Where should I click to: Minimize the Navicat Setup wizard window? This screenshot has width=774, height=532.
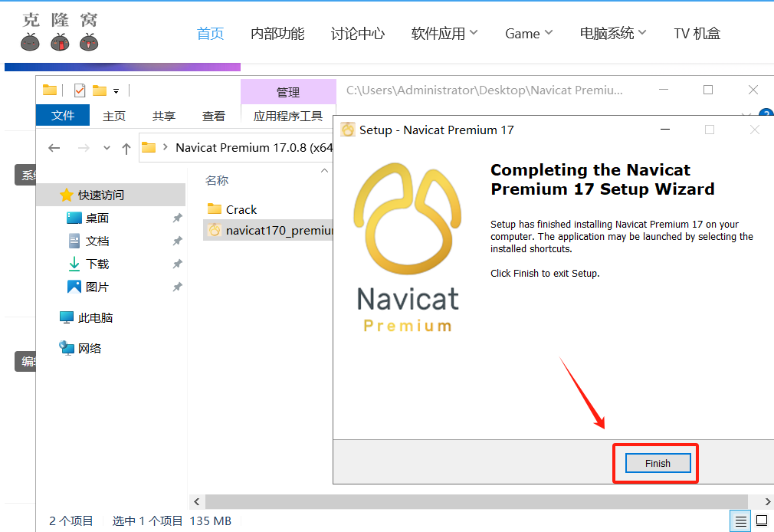tap(665, 130)
